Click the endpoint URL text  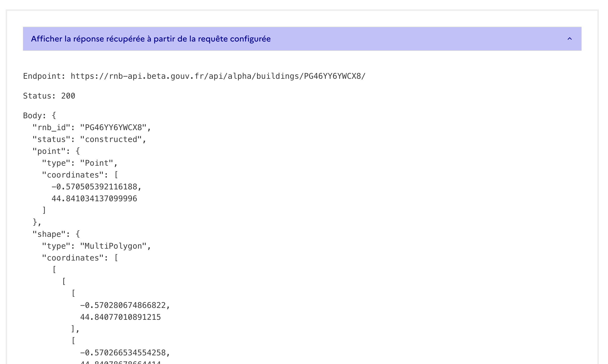click(x=218, y=76)
